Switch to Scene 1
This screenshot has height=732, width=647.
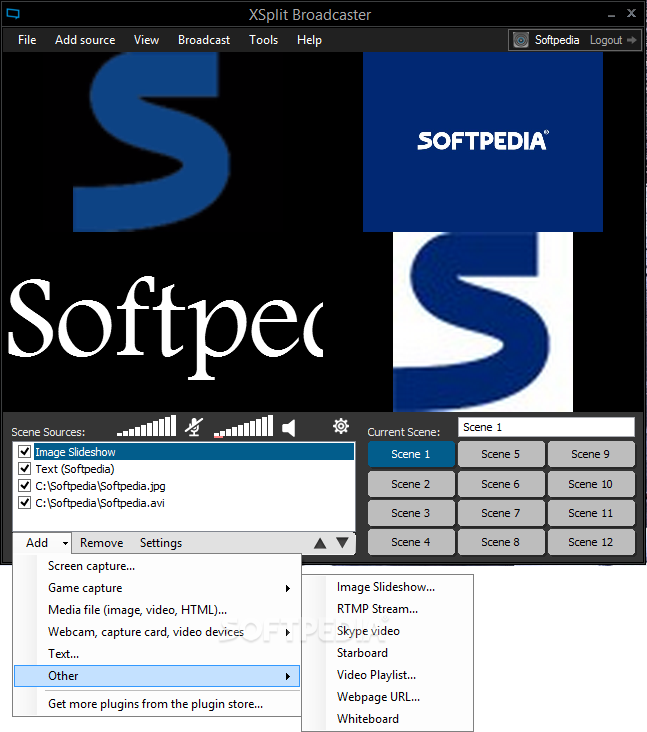(411, 454)
